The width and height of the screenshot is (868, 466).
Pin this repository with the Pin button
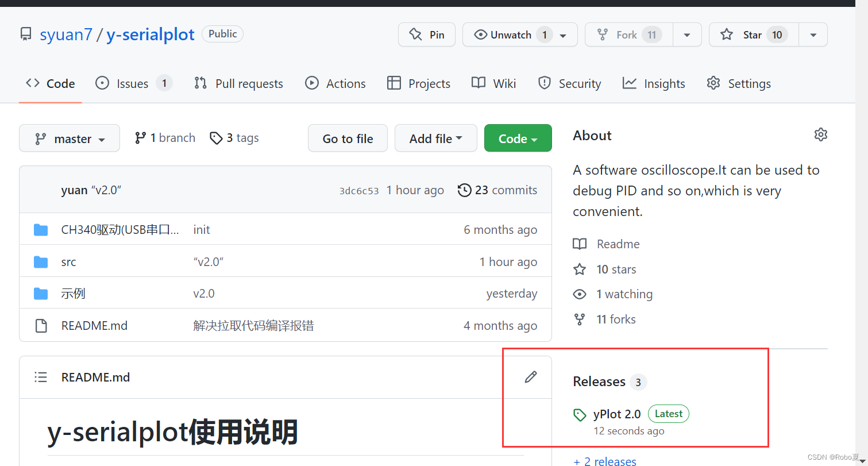coord(427,35)
